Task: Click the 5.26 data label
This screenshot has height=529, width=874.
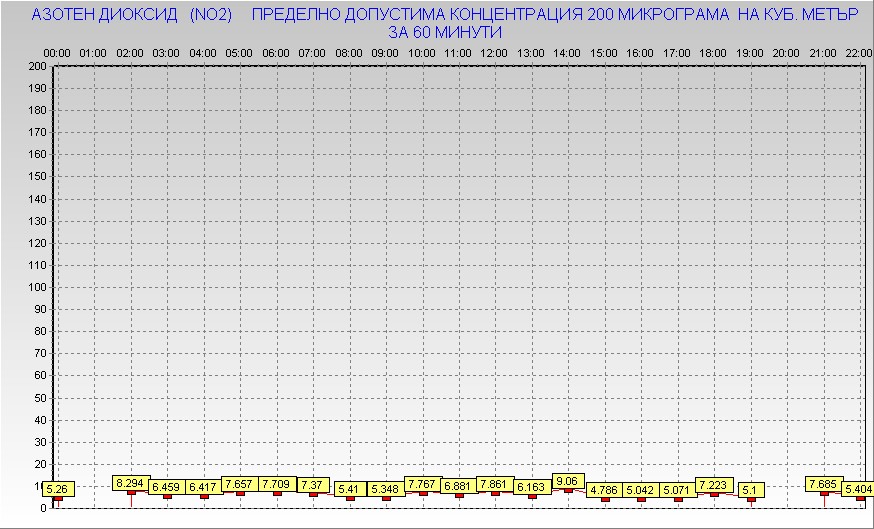Action: (x=57, y=489)
